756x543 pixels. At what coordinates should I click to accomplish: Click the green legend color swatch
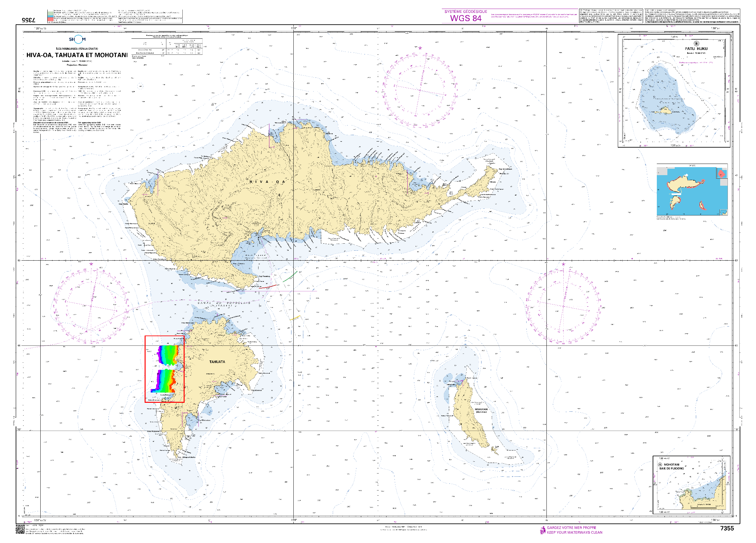50,13
